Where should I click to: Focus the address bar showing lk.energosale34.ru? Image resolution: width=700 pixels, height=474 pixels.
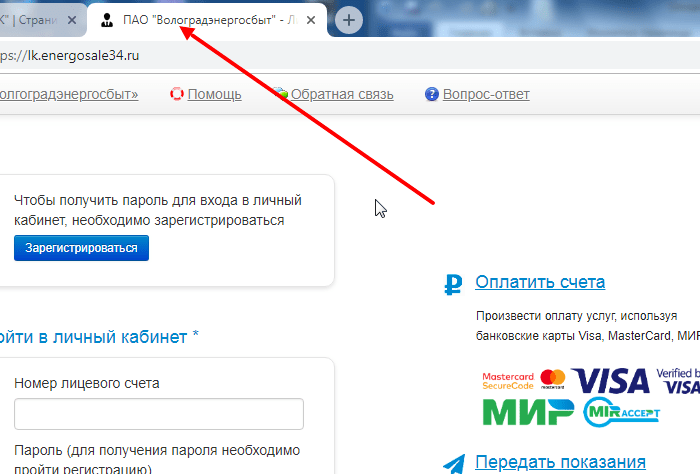coord(348,56)
